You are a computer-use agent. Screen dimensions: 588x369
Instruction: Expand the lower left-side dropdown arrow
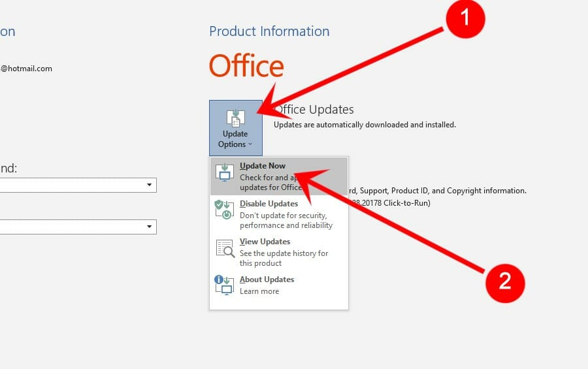pos(149,227)
